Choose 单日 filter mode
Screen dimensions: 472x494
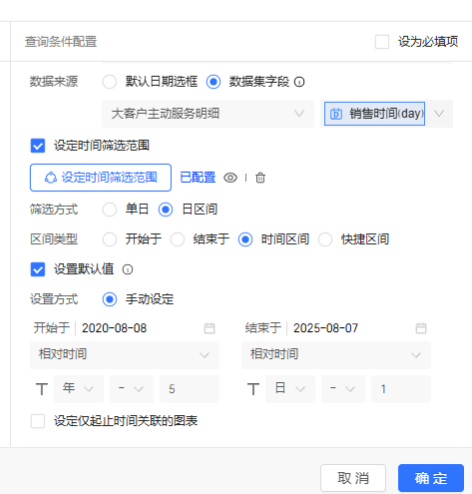pos(110,210)
